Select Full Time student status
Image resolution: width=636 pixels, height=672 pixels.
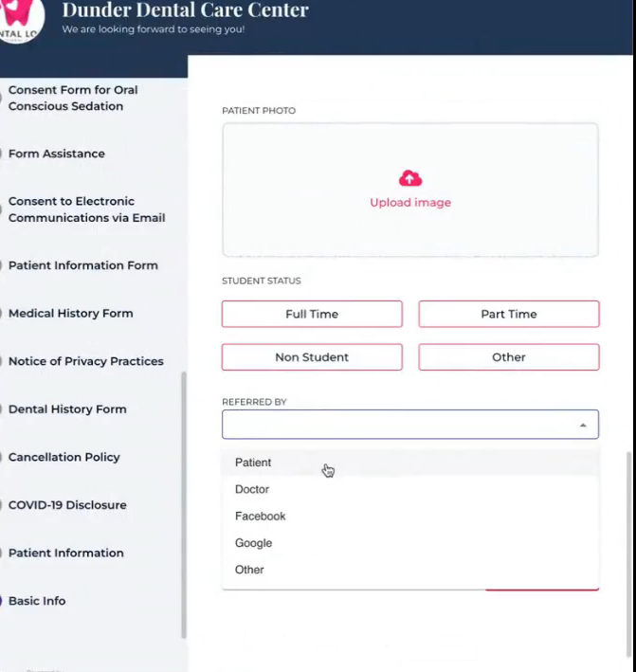coord(312,314)
